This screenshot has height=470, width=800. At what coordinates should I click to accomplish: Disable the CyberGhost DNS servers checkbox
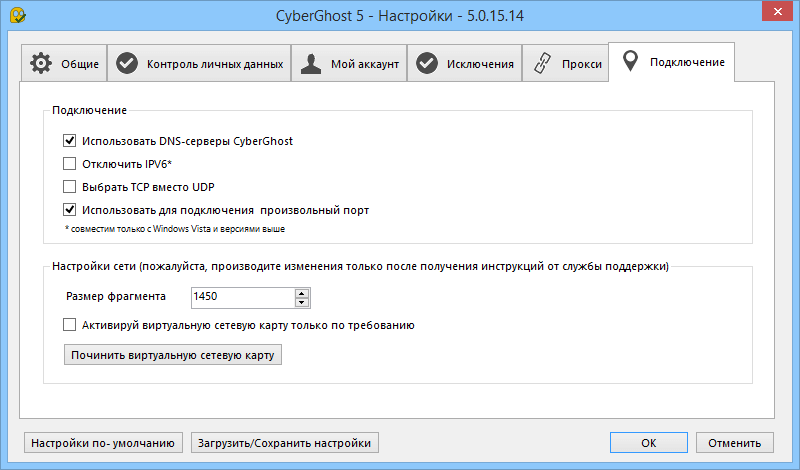70,141
